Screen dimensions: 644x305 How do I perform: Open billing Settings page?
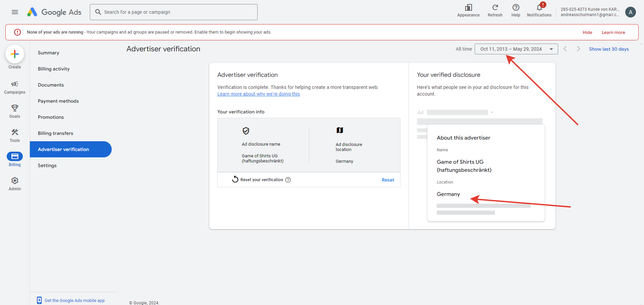(x=47, y=165)
